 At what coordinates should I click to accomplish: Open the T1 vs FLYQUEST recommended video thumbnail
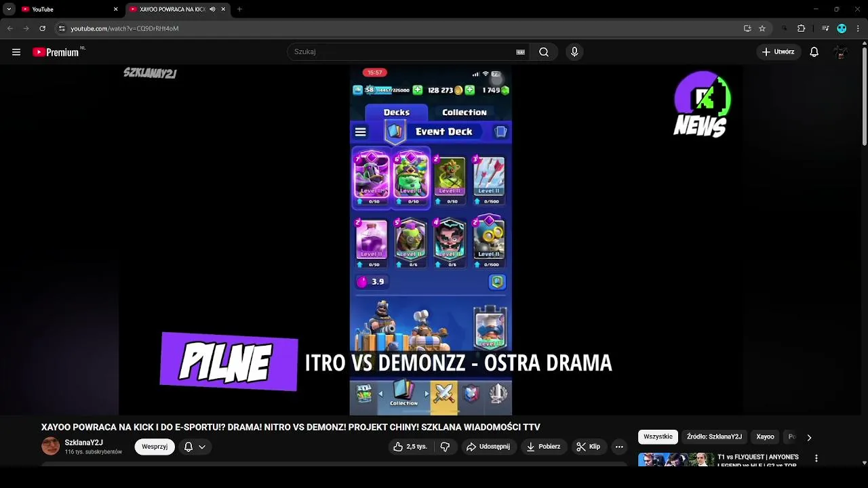pos(676,460)
